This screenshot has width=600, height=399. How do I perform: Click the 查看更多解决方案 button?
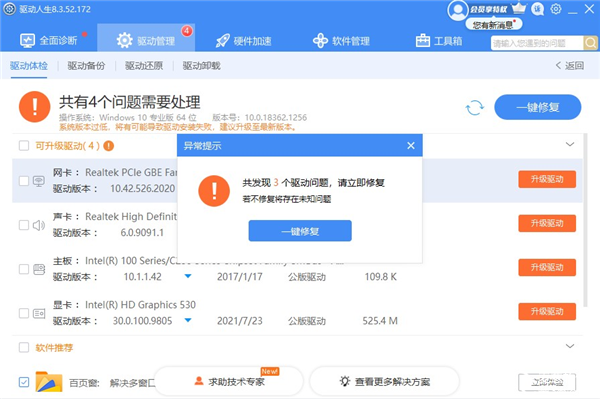pos(385,381)
